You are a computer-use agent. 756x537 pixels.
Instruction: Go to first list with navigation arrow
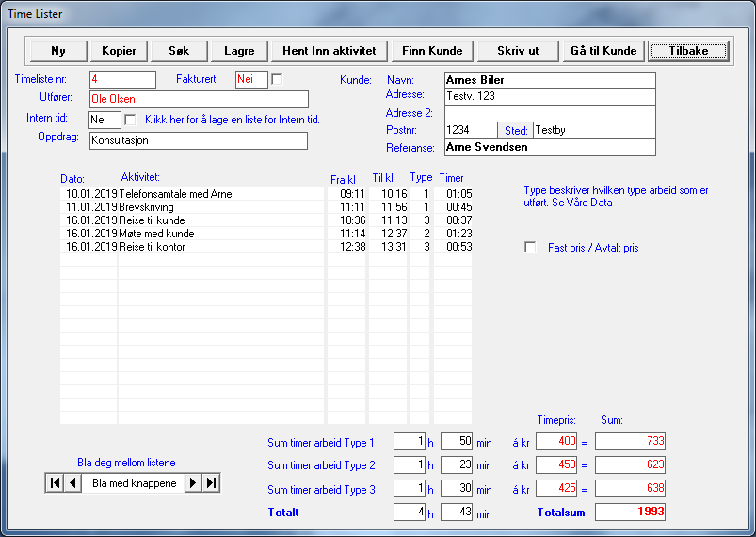[x=55, y=483]
